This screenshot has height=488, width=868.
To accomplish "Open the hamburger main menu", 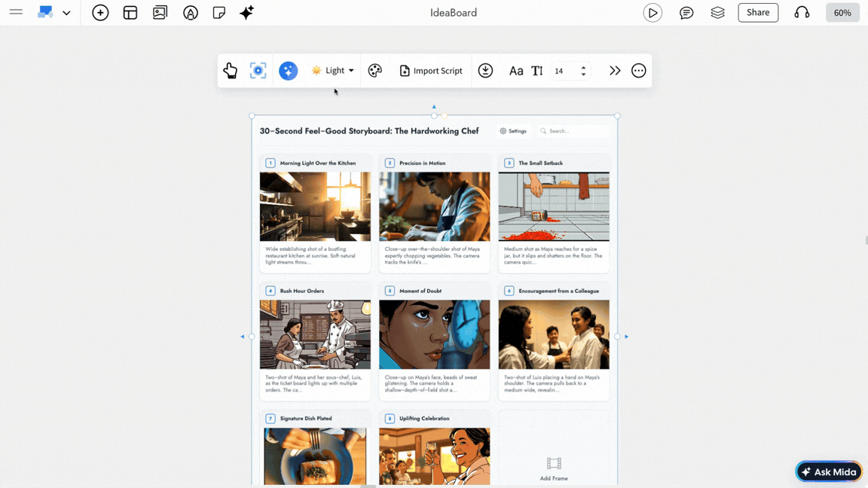I will tap(16, 12).
